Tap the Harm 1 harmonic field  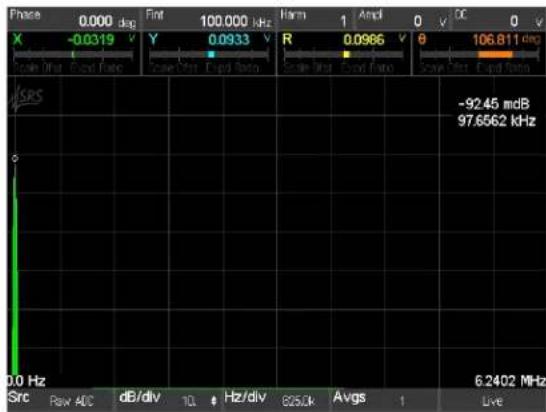coord(315,20)
